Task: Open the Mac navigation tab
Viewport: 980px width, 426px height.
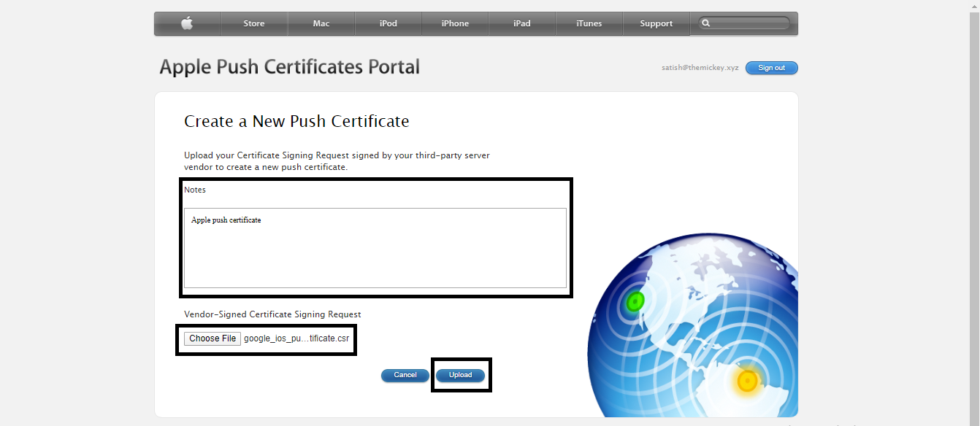Action: pos(321,23)
